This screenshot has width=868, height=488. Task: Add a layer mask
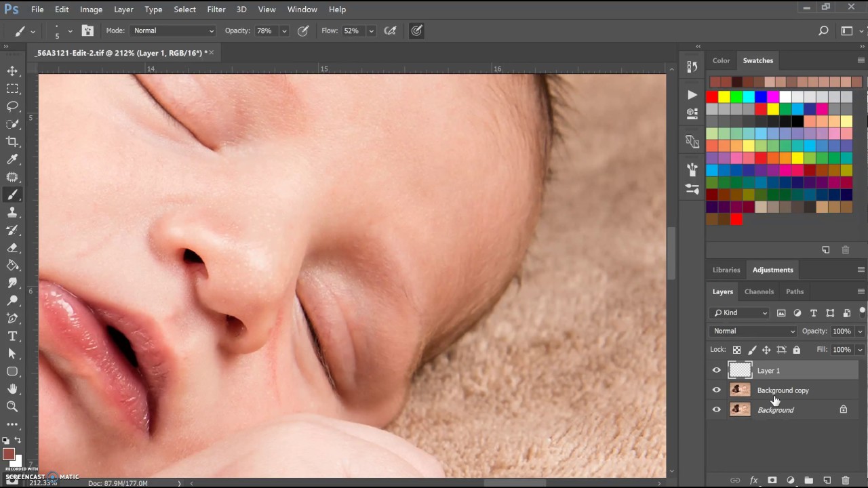point(772,481)
